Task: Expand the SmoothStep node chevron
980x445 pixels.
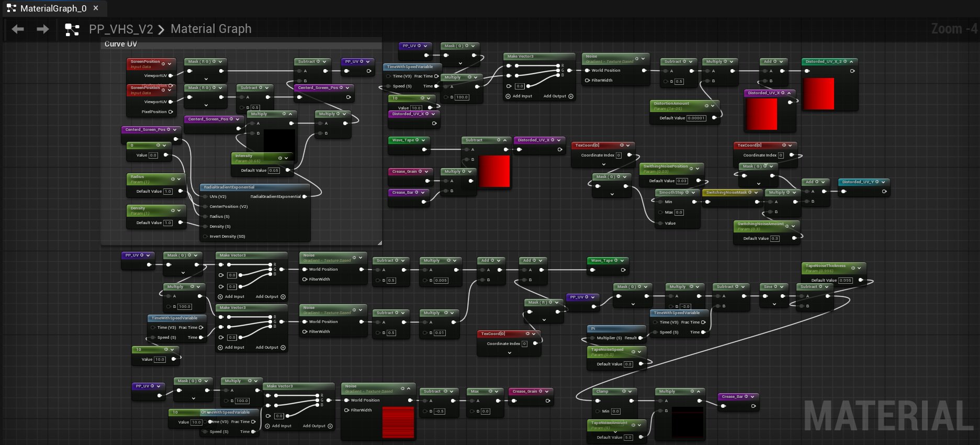Action: (x=694, y=193)
